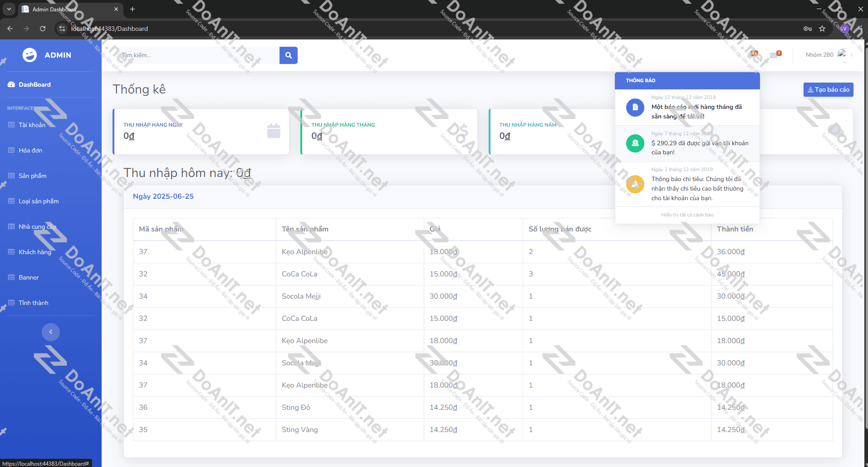
Task: Click the table icon beside Hóa đơn
Action: [x=11, y=150]
